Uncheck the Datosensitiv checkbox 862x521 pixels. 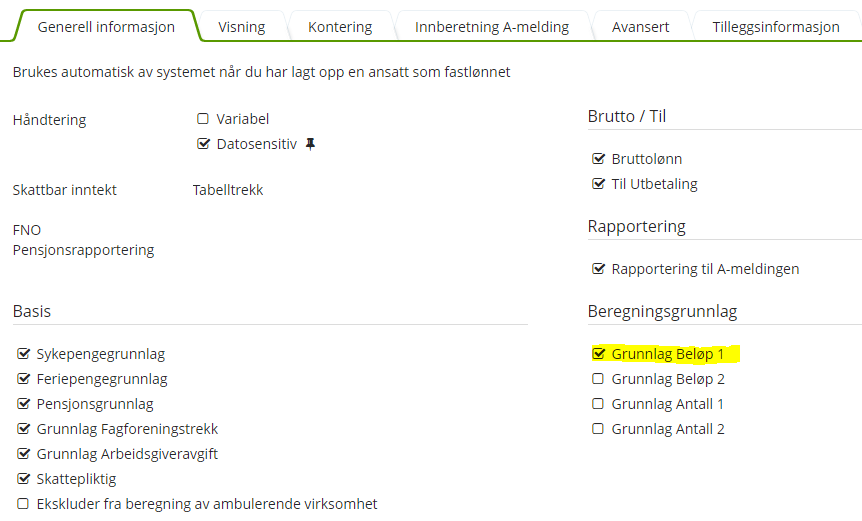click(203, 144)
